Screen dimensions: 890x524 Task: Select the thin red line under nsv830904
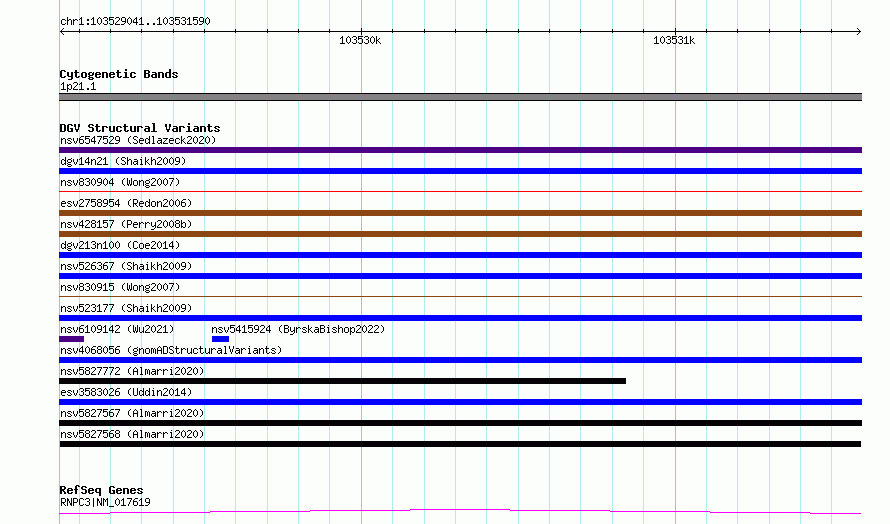(460, 192)
